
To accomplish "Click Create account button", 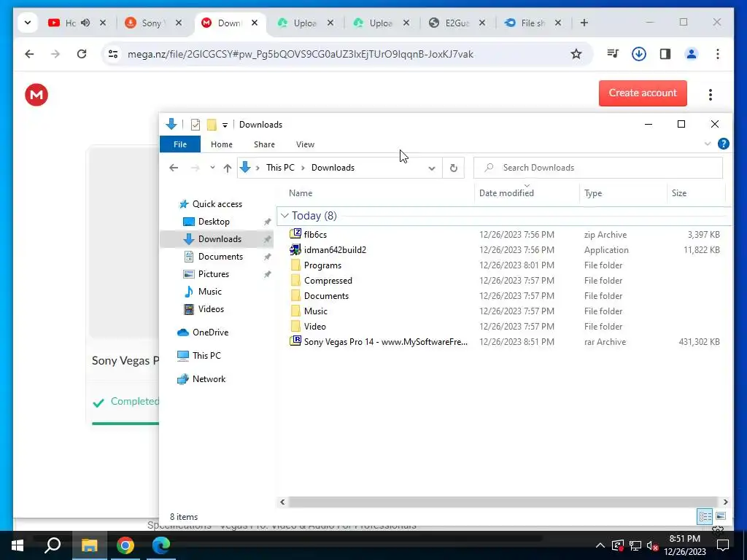I will (x=643, y=93).
